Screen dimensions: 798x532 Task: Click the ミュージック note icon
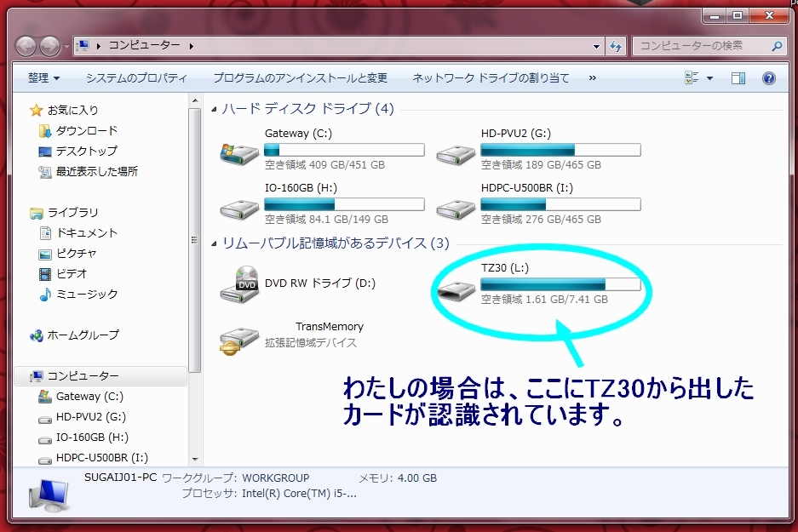click(x=45, y=294)
